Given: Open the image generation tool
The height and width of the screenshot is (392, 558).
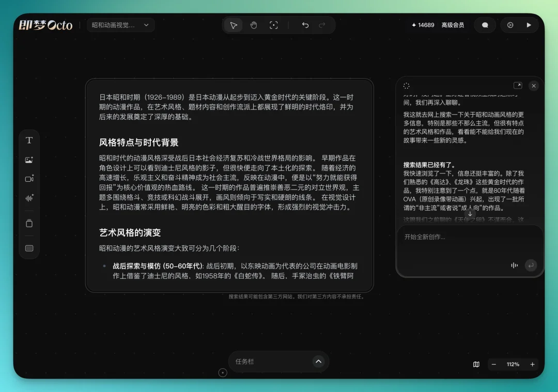Looking at the screenshot, I should click(29, 160).
